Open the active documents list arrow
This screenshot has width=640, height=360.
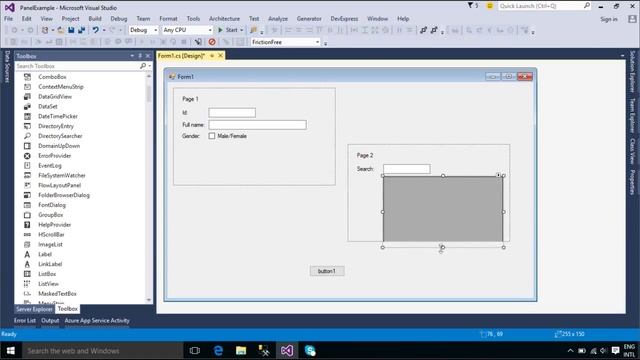pos(622,56)
